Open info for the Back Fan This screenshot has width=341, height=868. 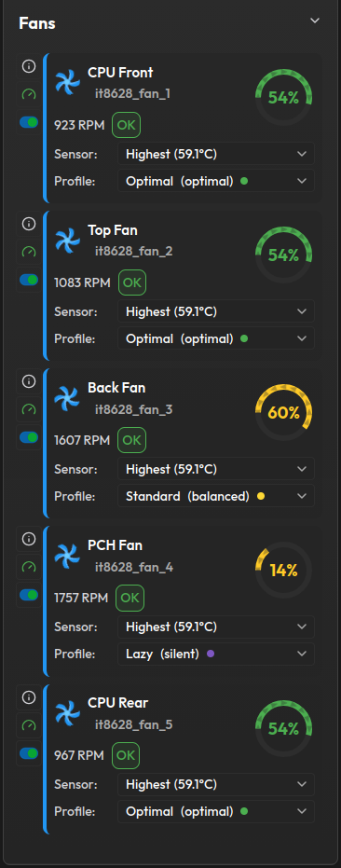click(28, 381)
